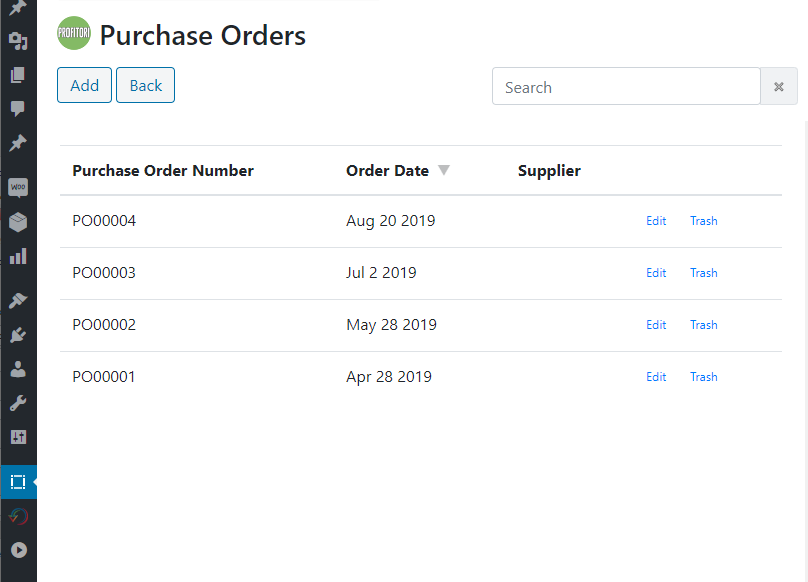Toggle Order Date sort arrow
The image size is (808, 582).
[444, 170]
